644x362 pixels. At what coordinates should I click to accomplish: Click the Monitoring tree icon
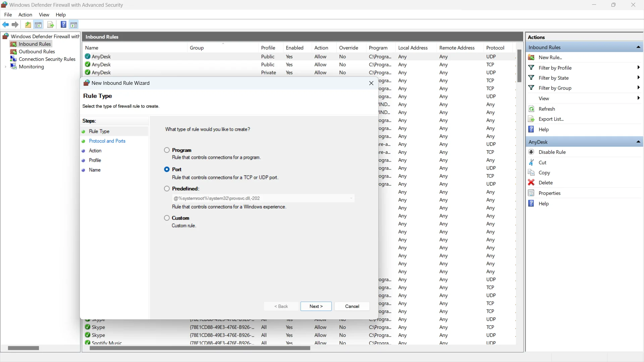pos(13,66)
